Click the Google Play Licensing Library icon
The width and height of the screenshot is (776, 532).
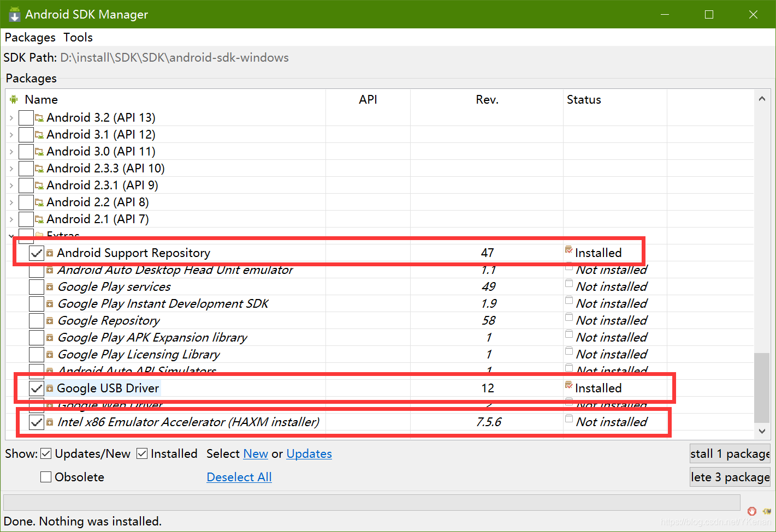[x=50, y=355]
